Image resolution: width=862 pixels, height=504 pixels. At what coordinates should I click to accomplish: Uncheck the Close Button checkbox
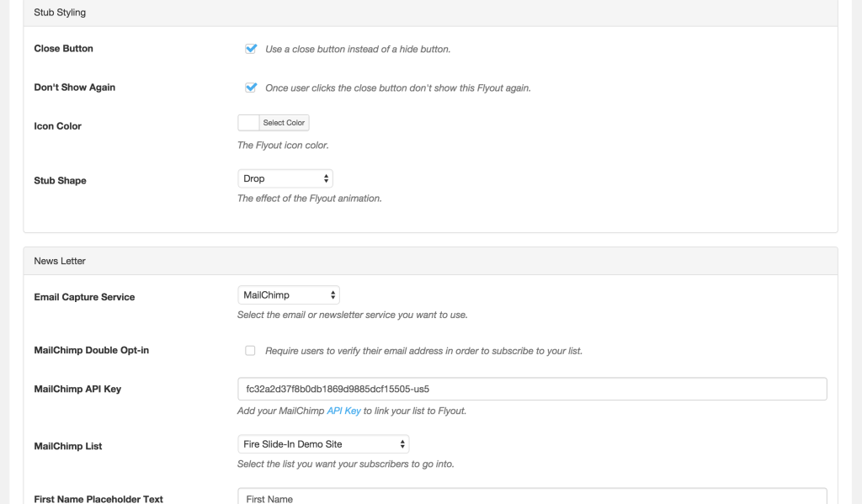tap(250, 49)
